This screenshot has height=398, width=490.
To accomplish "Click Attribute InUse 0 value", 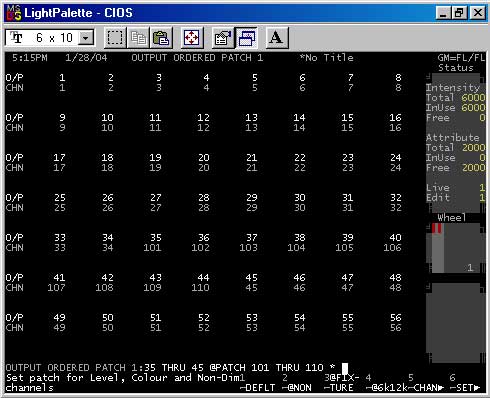I will (482, 158).
